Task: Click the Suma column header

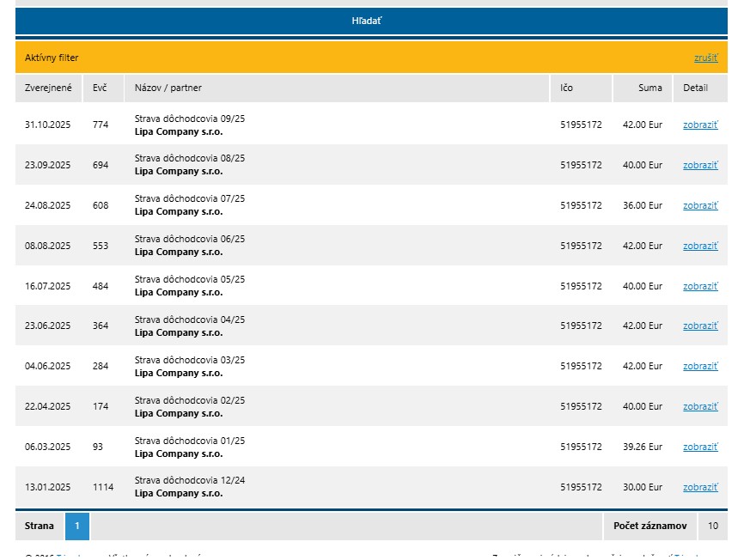Action: [649, 88]
